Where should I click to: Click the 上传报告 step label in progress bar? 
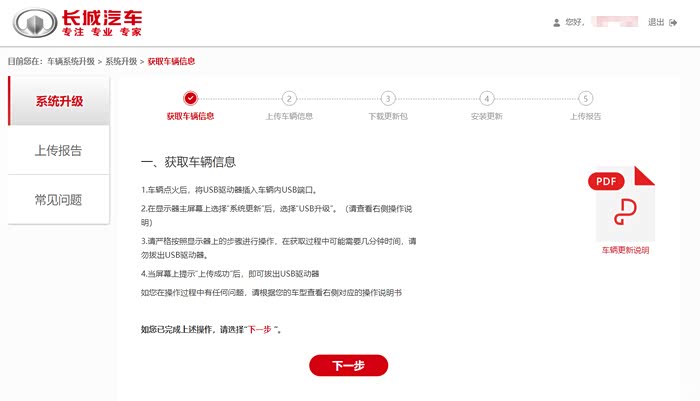[x=585, y=116]
